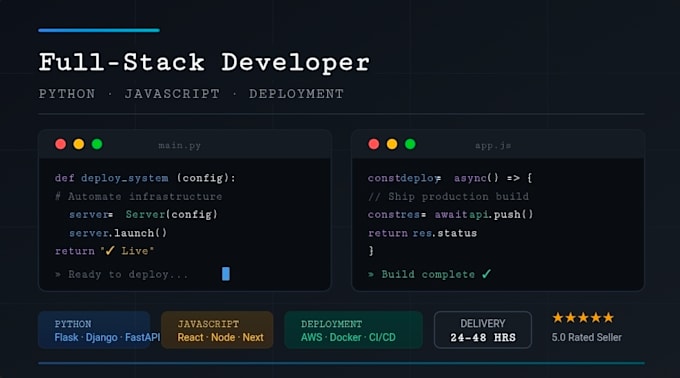Click the return '✓ Live' line
Image resolution: width=680 pixels, height=378 pixels.
click(105, 251)
